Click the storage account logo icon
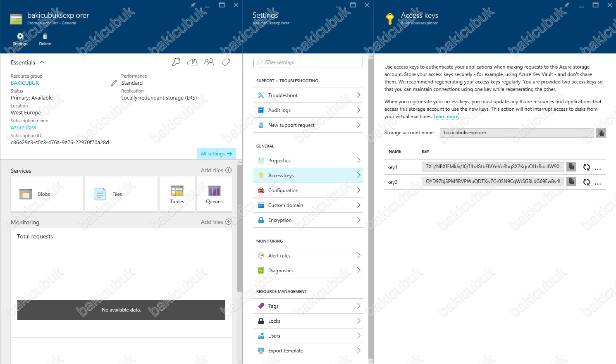616x364 pixels. coord(16,19)
